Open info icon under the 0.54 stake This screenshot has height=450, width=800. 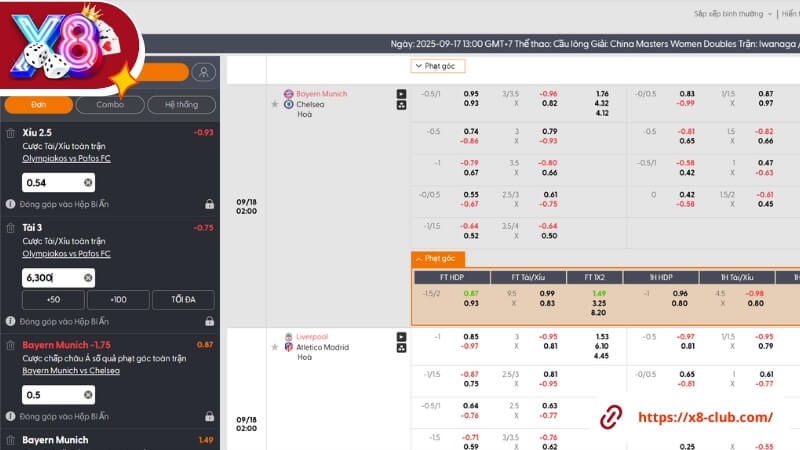pos(10,204)
